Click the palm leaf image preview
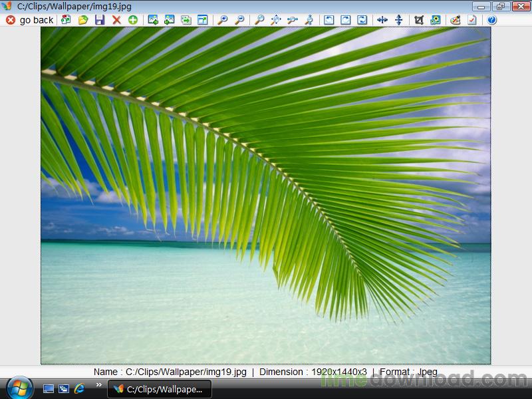532x399 pixels. 266,195
